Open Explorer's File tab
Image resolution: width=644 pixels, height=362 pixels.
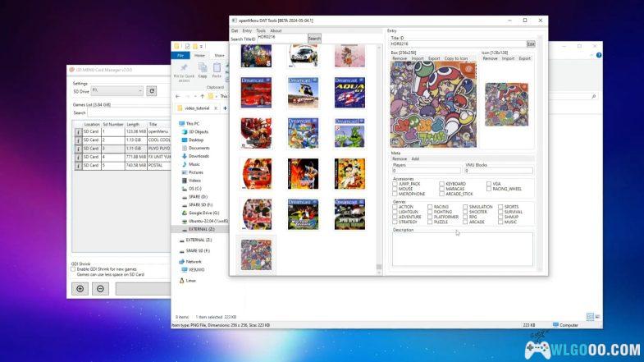point(180,56)
